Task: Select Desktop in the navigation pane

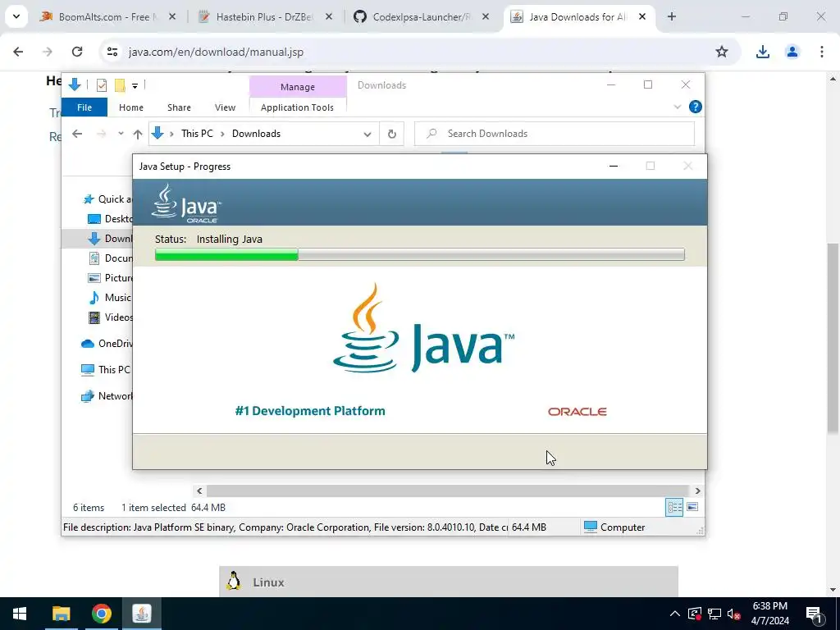Action: coord(110,218)
